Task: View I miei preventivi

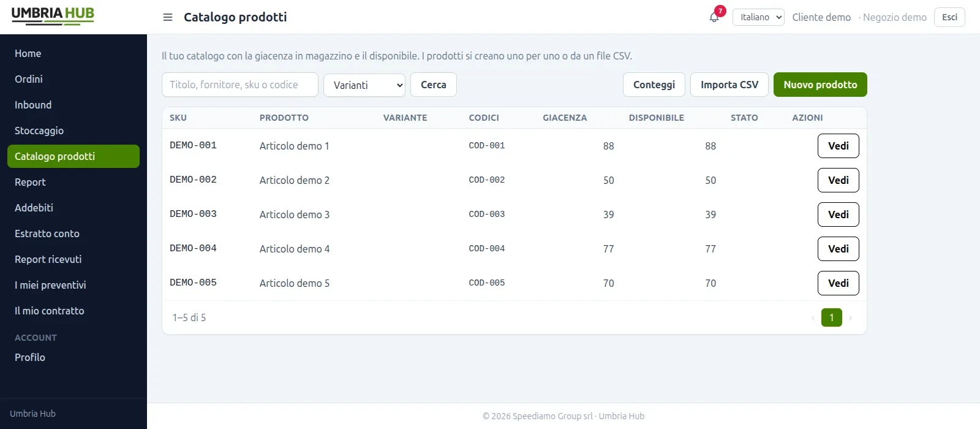Action: (73, 285)
